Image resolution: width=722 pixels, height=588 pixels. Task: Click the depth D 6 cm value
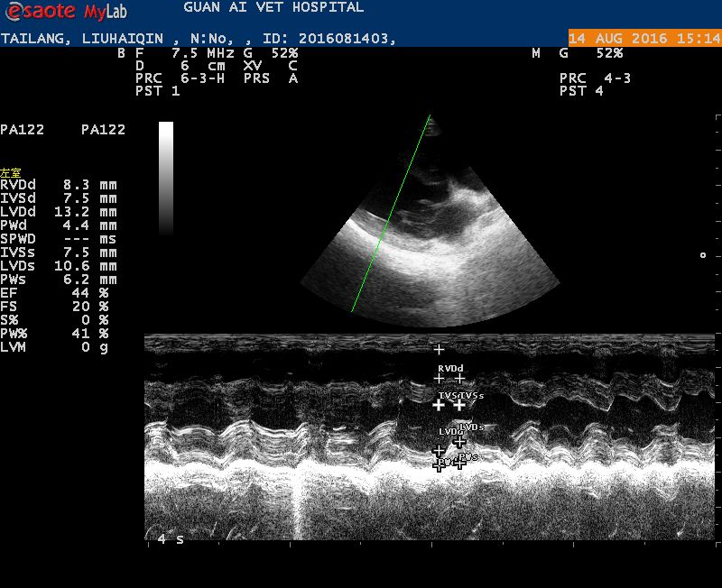pos(180,66)
